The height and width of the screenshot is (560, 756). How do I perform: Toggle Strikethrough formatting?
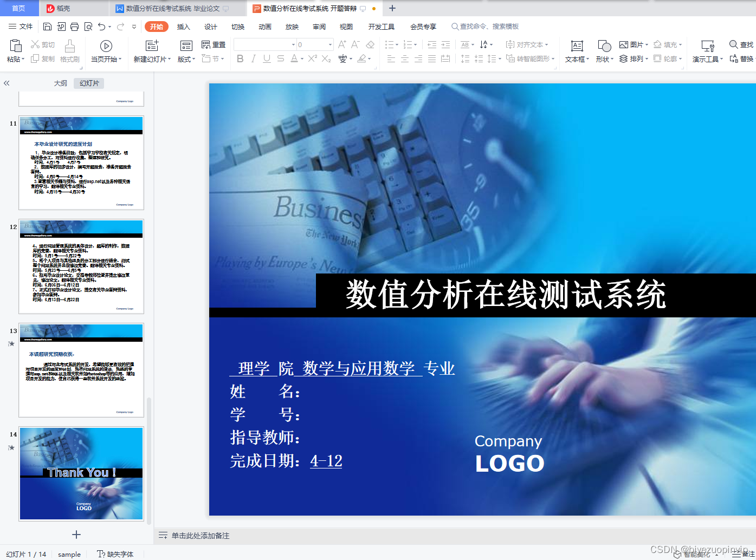point(280,58)
